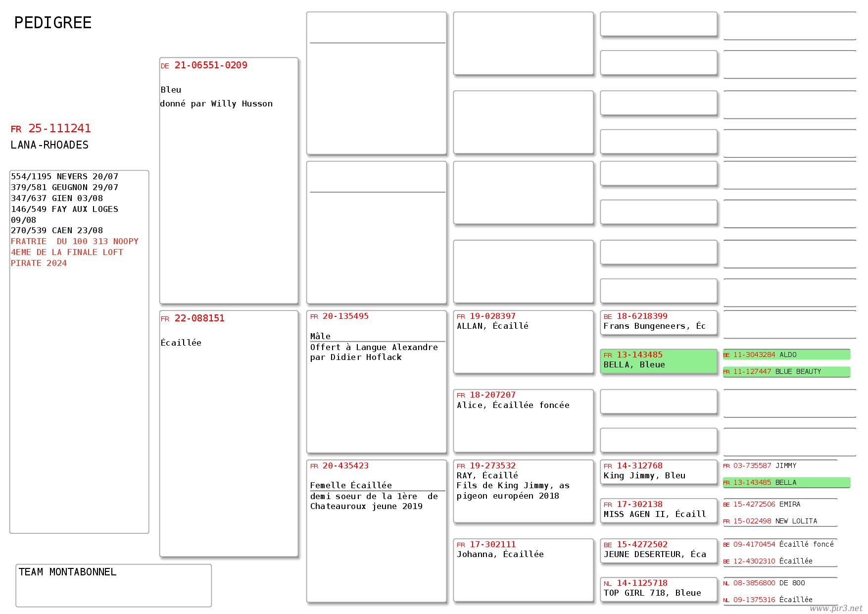Select dam box FR 22-088151 Écaillée
The image size is (868, 614).
(229, 433)
